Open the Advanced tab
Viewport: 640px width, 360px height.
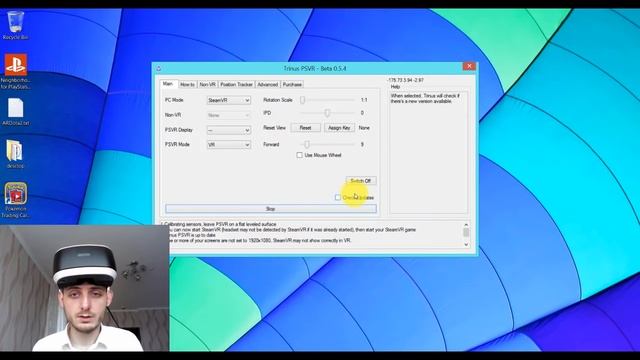click(268, 84)
